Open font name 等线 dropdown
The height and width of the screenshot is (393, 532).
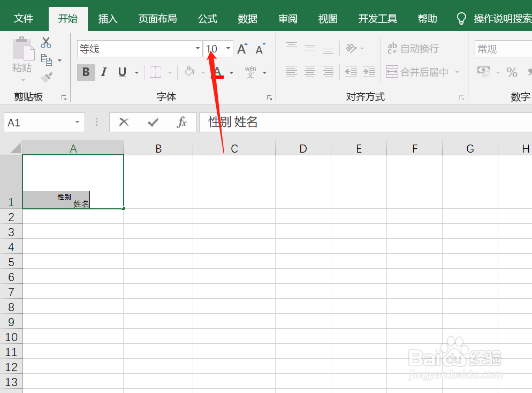pos(197,49)
